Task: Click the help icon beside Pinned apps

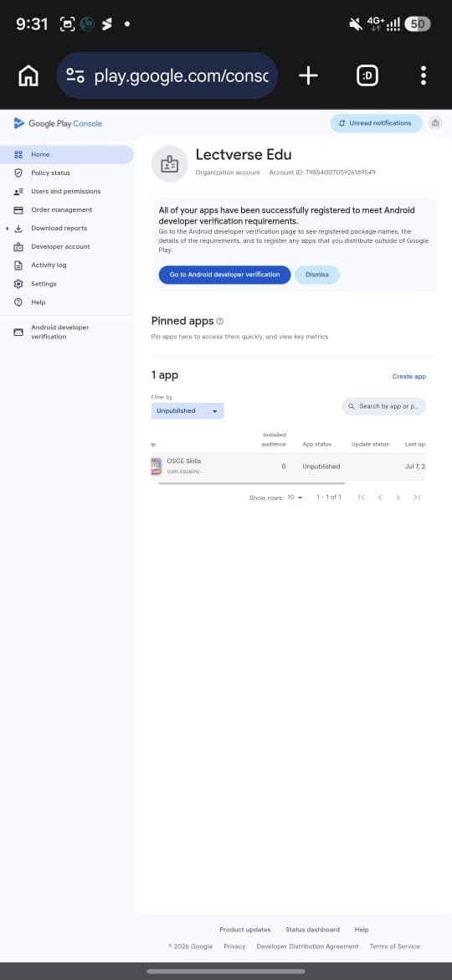Action: (220, 322)
